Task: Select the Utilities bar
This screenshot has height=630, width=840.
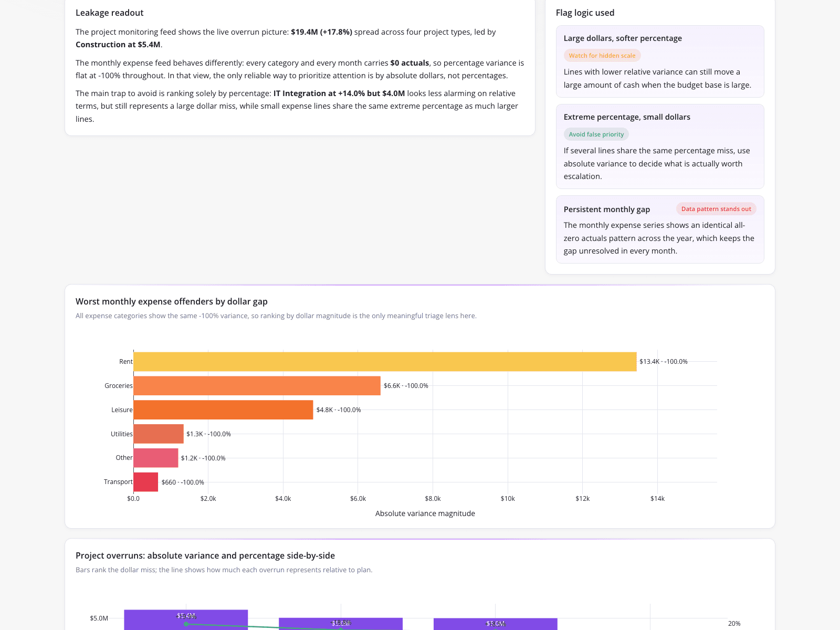Action: click(159, 434)
